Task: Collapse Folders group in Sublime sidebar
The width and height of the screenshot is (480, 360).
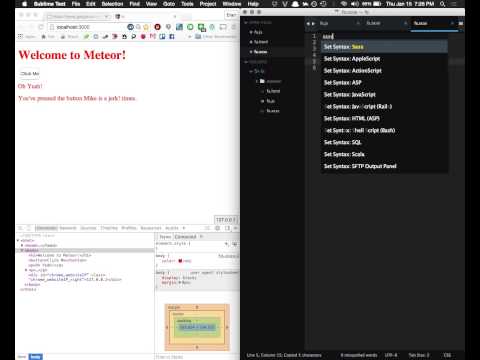Action: pos(246,62)
